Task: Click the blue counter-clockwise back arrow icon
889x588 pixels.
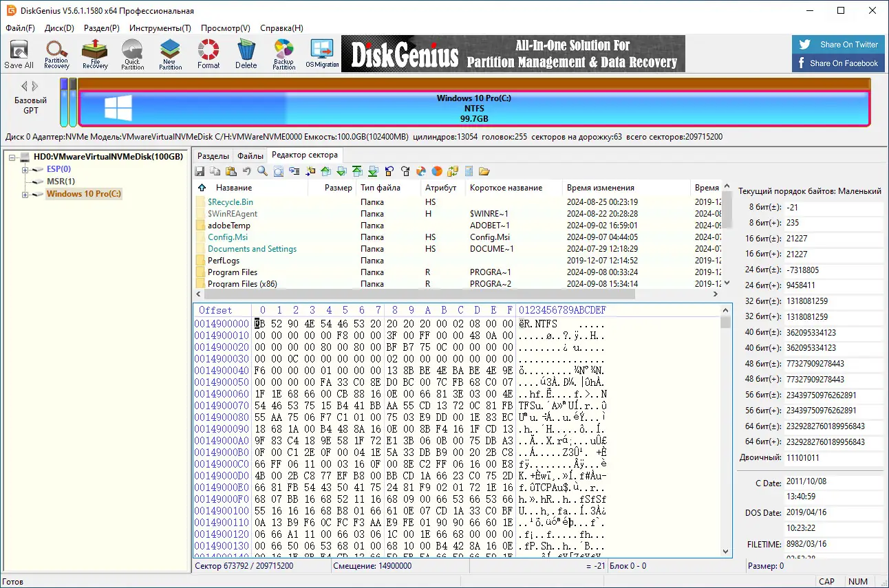Action: (389, 171)
